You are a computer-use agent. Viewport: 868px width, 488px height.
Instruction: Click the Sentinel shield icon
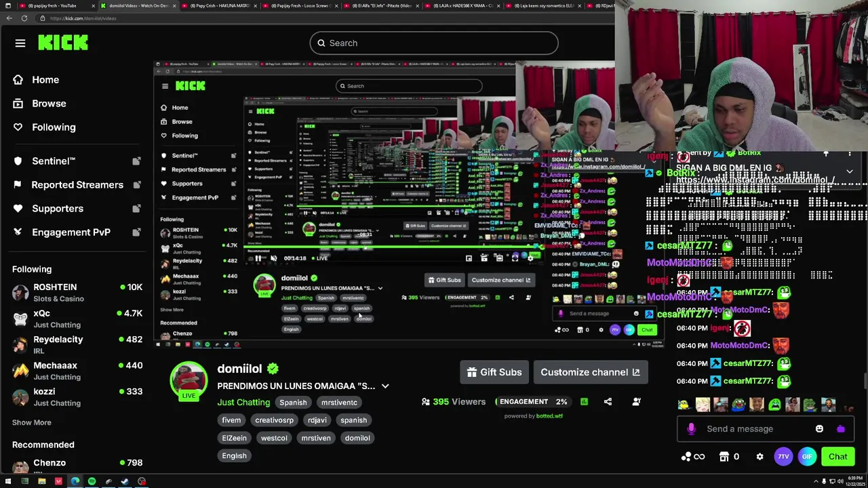click(18, 161)
